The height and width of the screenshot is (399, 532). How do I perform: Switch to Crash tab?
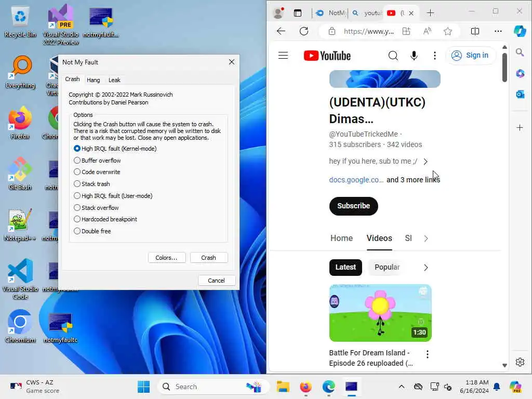coord(72,79)
